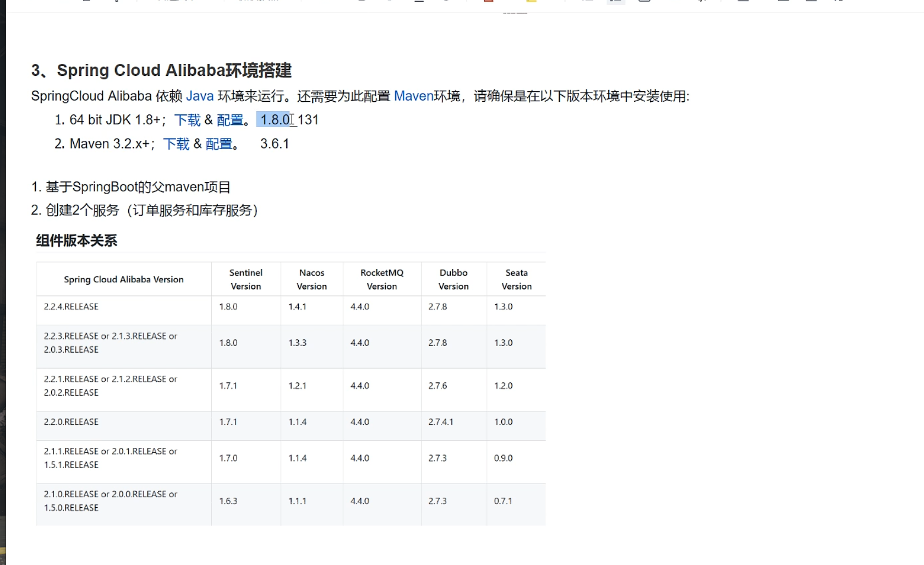Screen dimensions: 924x565
Task: Click 下载 link in the Maven 3.2.x+ line
Action: 176,144
